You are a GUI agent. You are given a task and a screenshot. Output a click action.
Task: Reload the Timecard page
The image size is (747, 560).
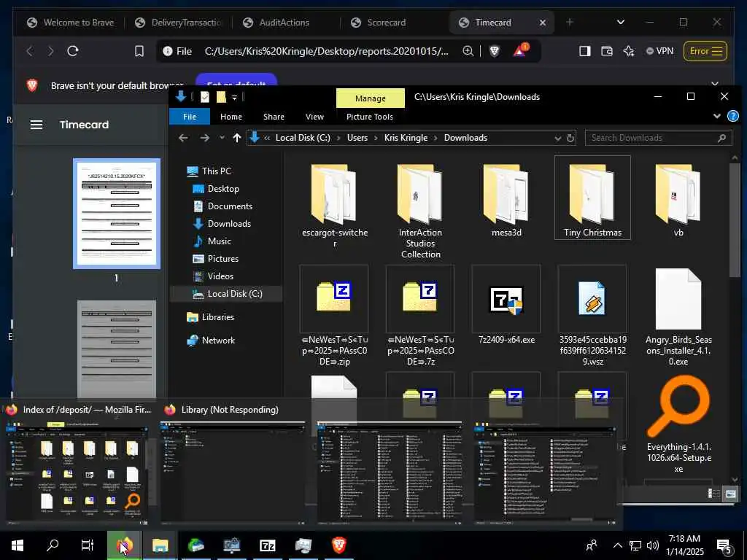point(73,51)
